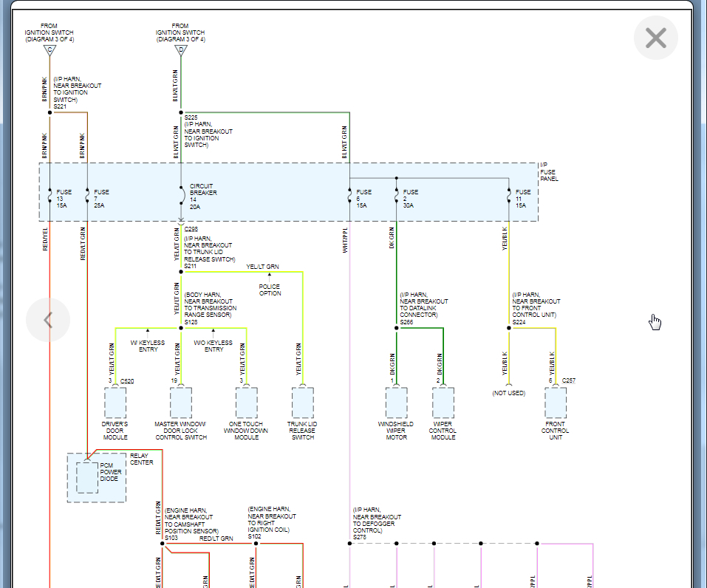The height and width of the screenshot is (588, 707).
Task: Click the One Touch Window Down Module box
Action: pos(247,403)
